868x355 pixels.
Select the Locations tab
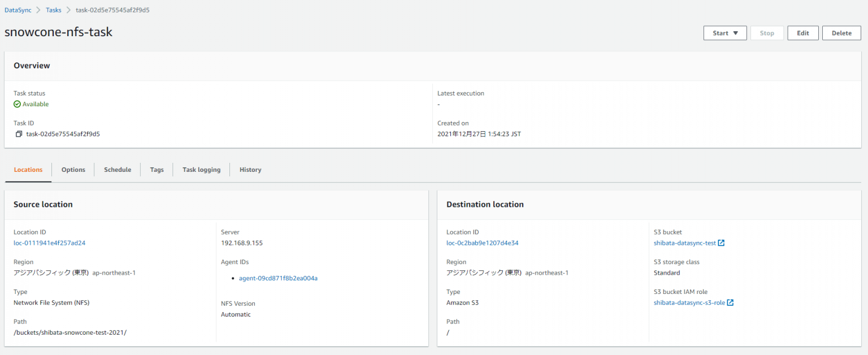[x=28, y=170]
